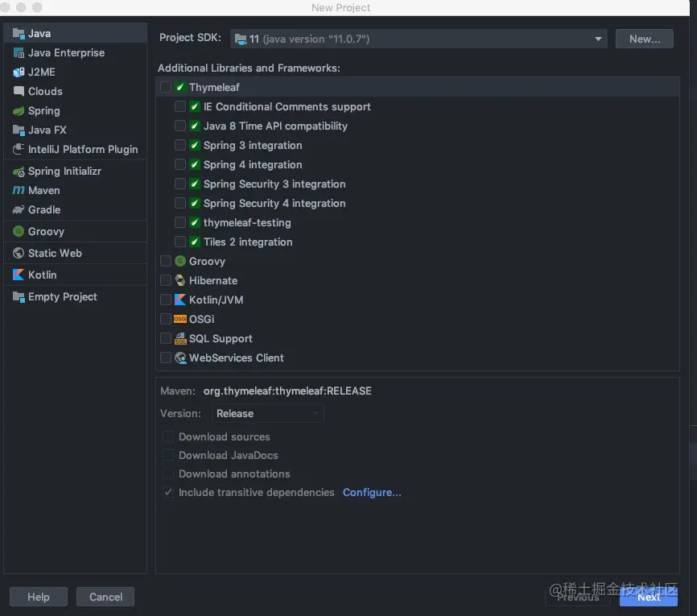697x616 pixels.
Task: Open the Configure... link
Action: [x=372, y=492]
